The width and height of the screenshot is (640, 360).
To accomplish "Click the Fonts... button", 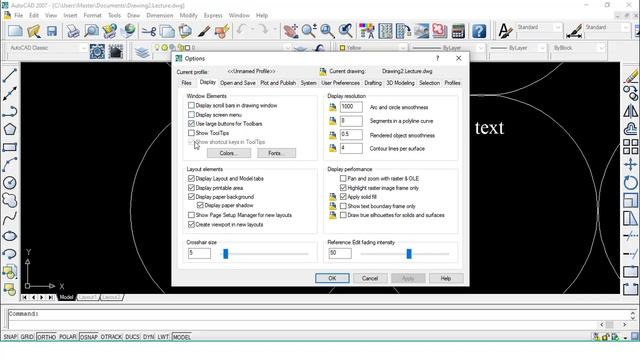I will click(x=276, y=153).
